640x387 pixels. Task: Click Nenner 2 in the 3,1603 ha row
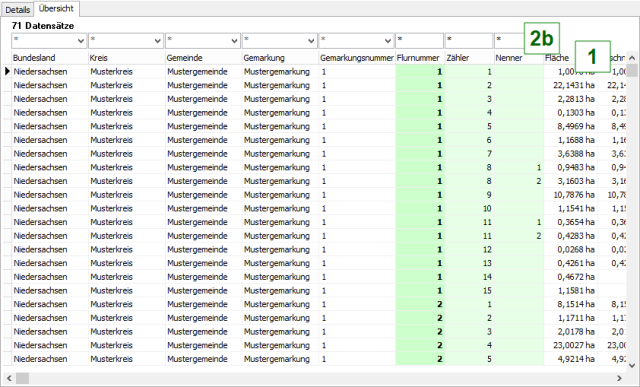tap(519, 181)
